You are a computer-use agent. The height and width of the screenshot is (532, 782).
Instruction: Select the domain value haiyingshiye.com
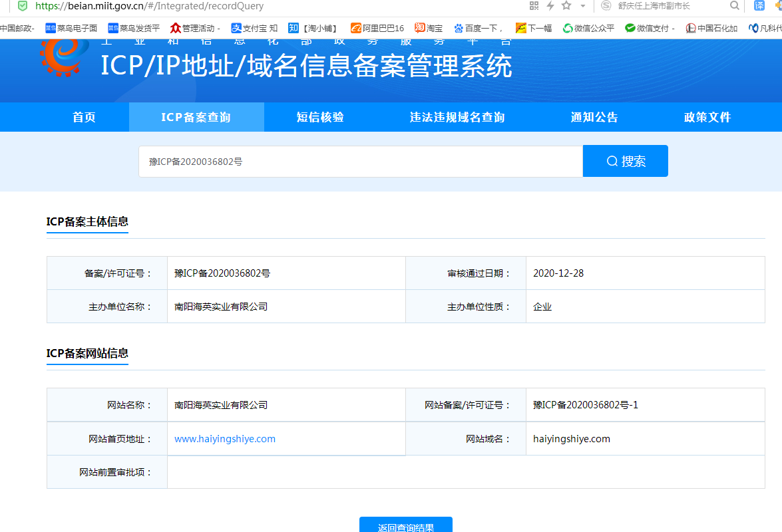572,439
